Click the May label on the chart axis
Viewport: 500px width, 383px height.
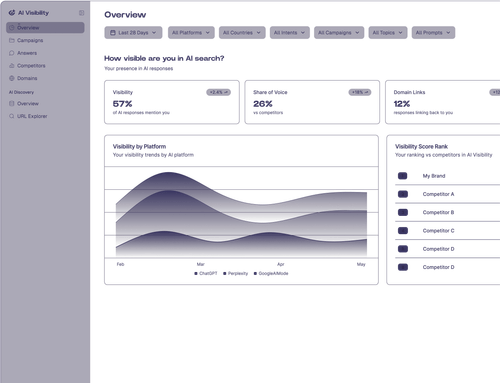pyautogui.click(x=361, y=264)
